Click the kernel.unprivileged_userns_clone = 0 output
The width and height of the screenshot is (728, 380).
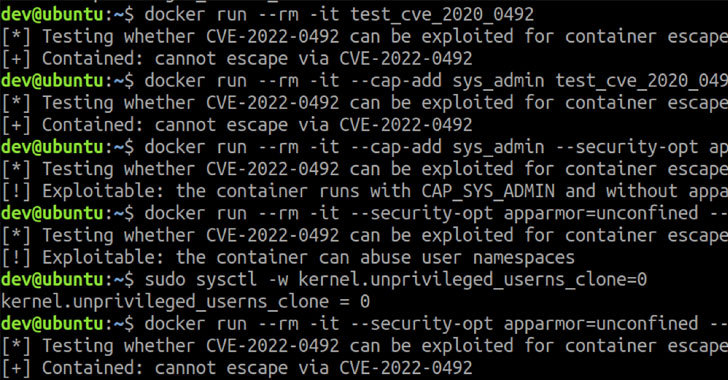point(185,302)
